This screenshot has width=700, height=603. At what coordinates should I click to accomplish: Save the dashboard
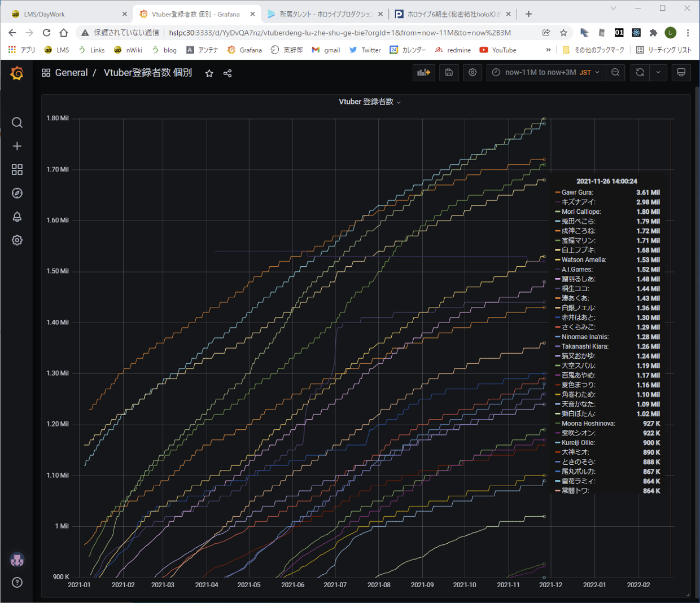(x=449, y=73)
